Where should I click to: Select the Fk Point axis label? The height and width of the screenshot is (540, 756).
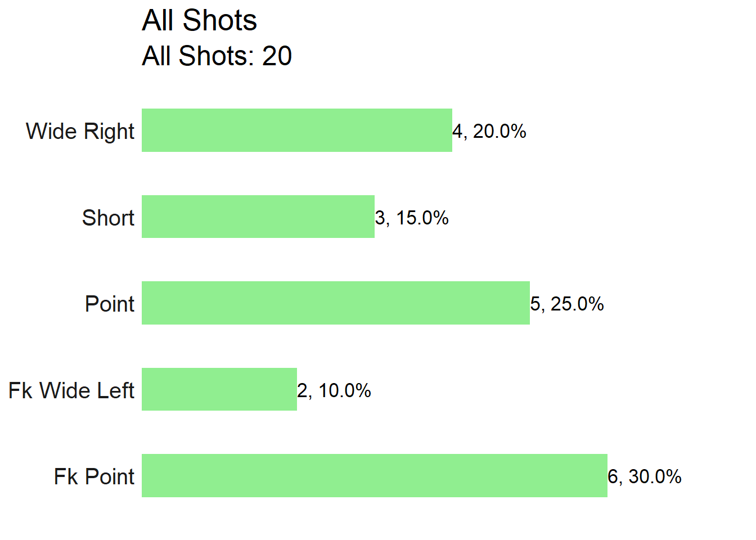(x=94, y=476)
